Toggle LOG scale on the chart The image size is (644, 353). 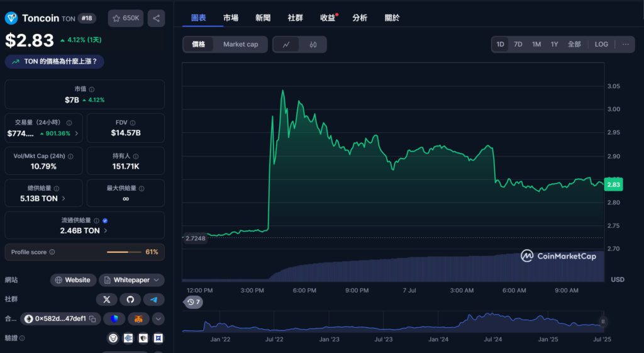[x=601, y=45]
